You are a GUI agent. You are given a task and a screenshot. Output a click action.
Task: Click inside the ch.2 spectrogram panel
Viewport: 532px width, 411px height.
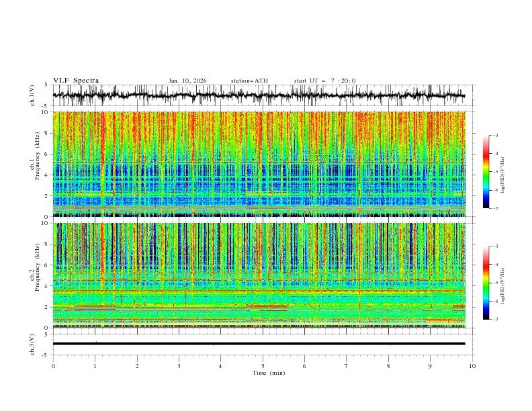(x=259, y=275)
